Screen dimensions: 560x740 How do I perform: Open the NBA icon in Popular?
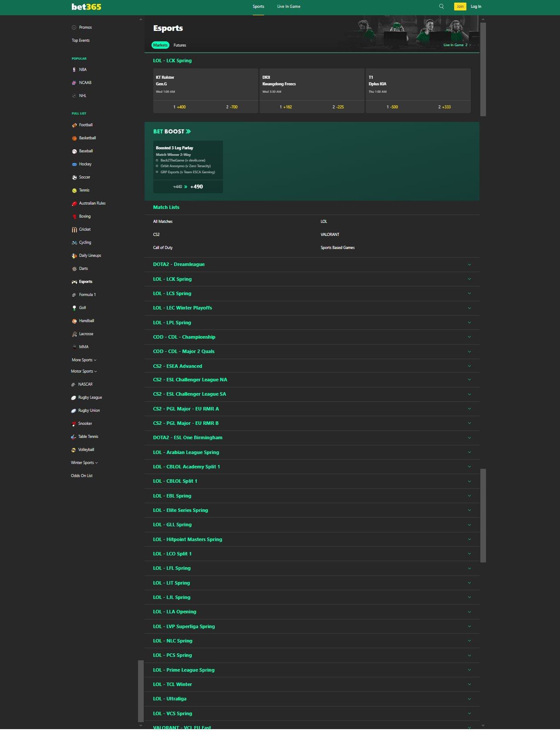74,70
